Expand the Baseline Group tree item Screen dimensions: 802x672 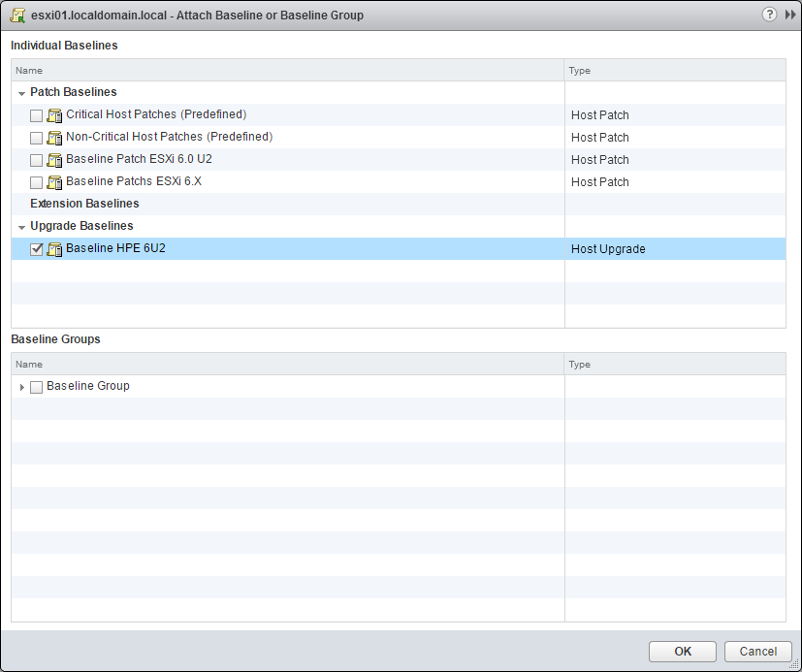coord(21,386)
